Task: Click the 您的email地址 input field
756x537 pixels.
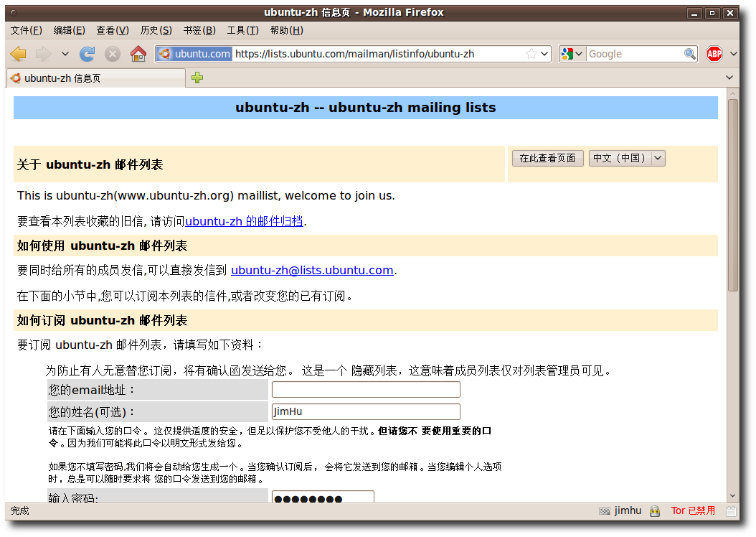Action: tap(366, 389)
